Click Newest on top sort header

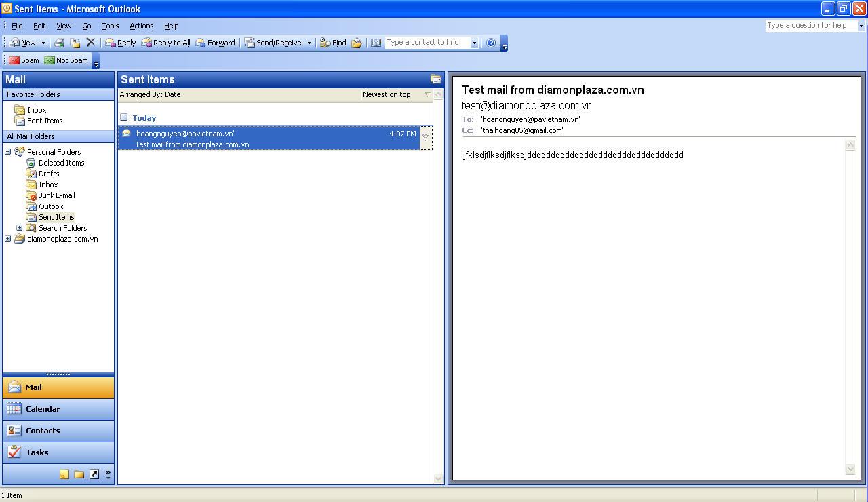pyautogui.click(x=397, y=94)
